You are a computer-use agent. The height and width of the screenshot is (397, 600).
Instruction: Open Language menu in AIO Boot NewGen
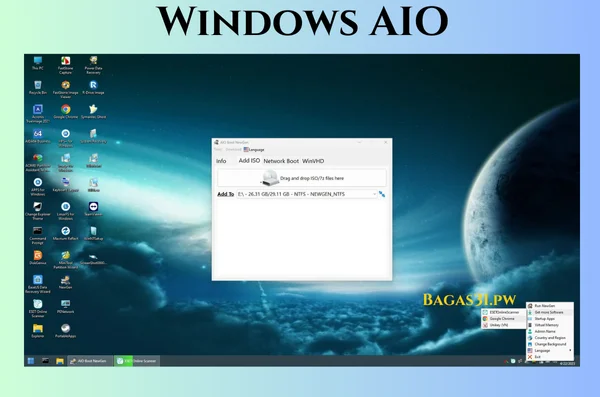click(x=254, y=150)
